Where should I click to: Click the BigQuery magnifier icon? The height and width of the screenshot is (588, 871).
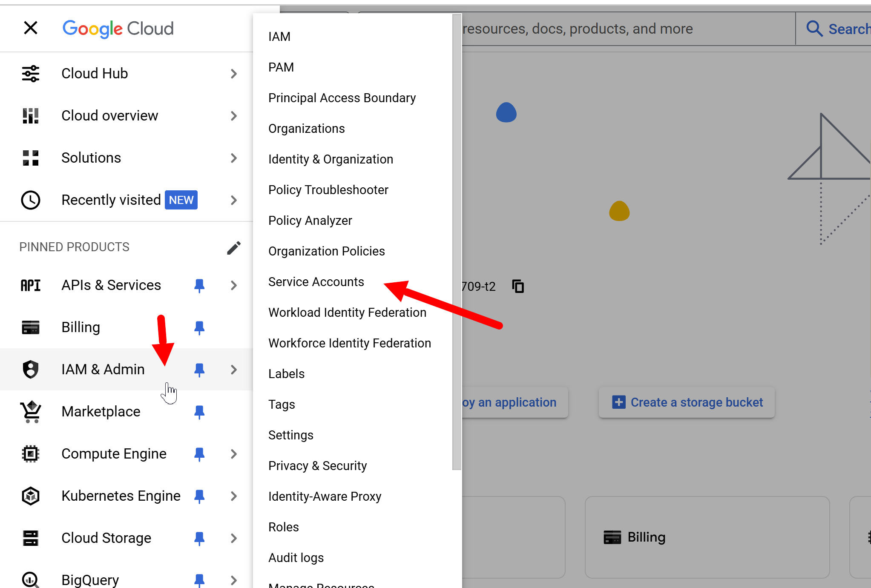pyautogui.click(x=31, y=580)
